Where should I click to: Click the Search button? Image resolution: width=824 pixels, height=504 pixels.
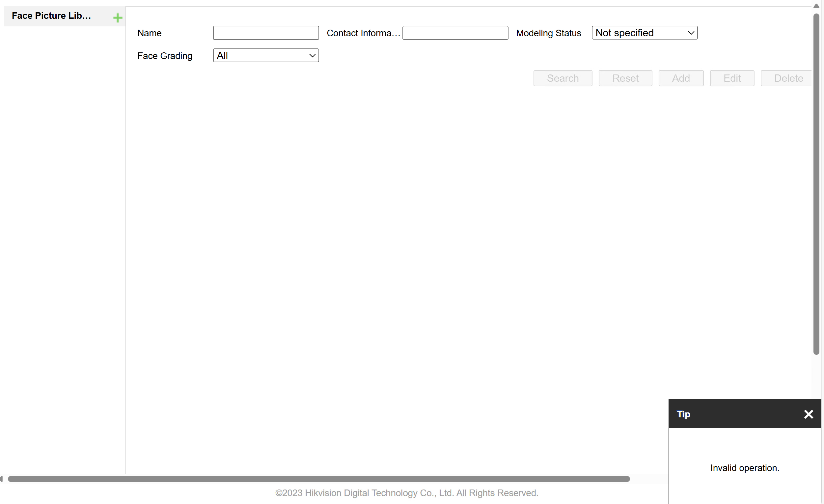pos(563,78)
